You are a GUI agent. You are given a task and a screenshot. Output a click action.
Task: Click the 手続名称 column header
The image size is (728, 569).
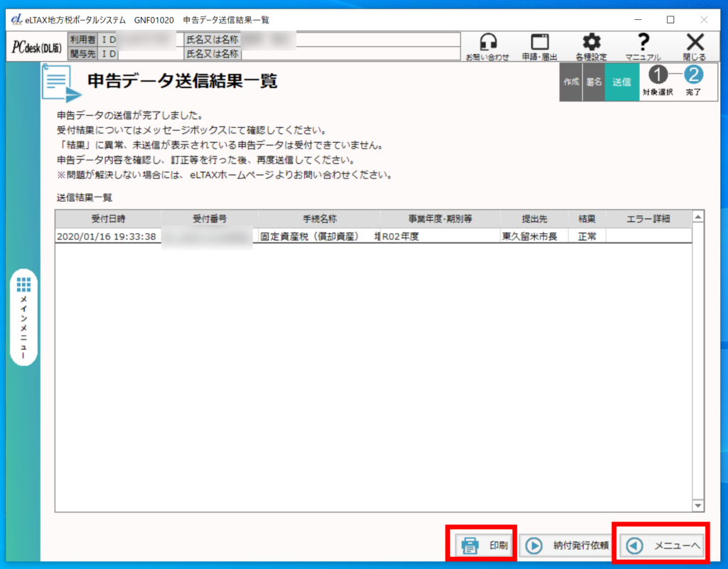pos(318,218)
